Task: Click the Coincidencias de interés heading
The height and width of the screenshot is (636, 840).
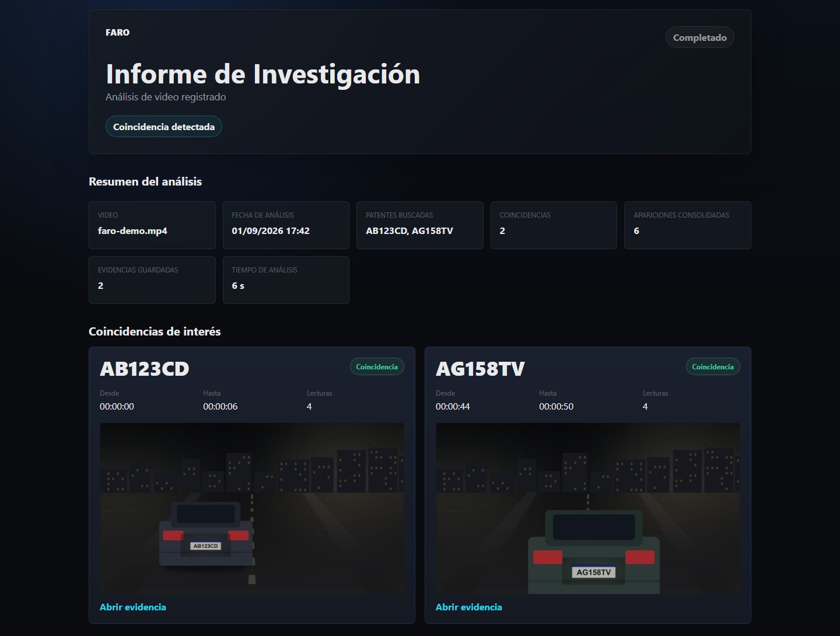Action: [x=155, y=331]
